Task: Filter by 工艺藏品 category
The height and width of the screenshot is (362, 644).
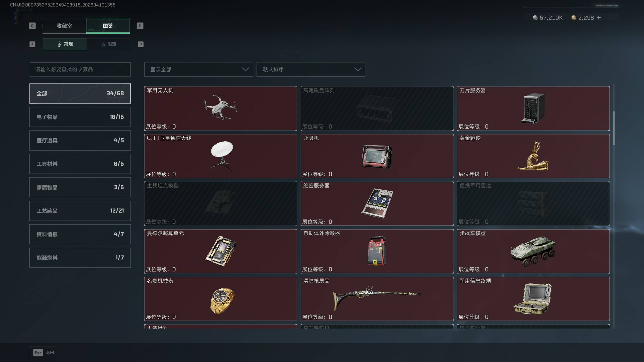Action: 80,211
